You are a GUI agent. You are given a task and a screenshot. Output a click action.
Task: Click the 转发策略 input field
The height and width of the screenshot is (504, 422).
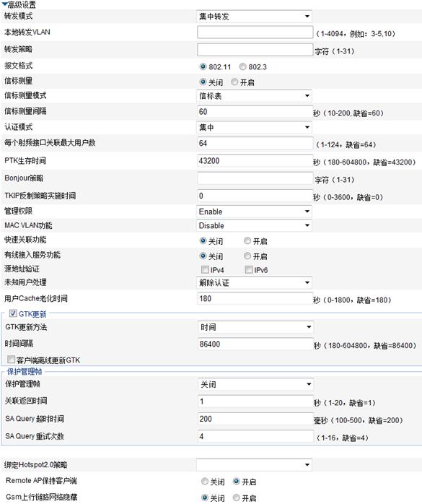[x=255, y=50]
